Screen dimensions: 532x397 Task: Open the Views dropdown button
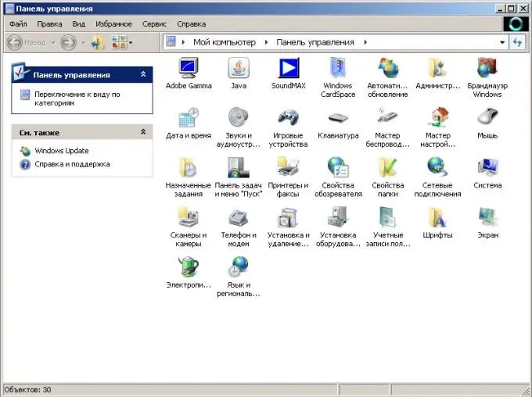pyautogui.click(x=122, y=43)
